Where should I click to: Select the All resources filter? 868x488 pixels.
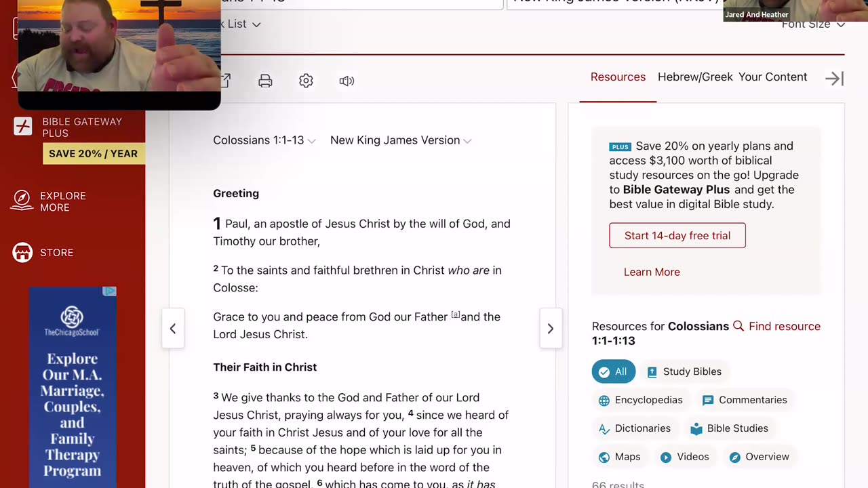tap(613, 371)
